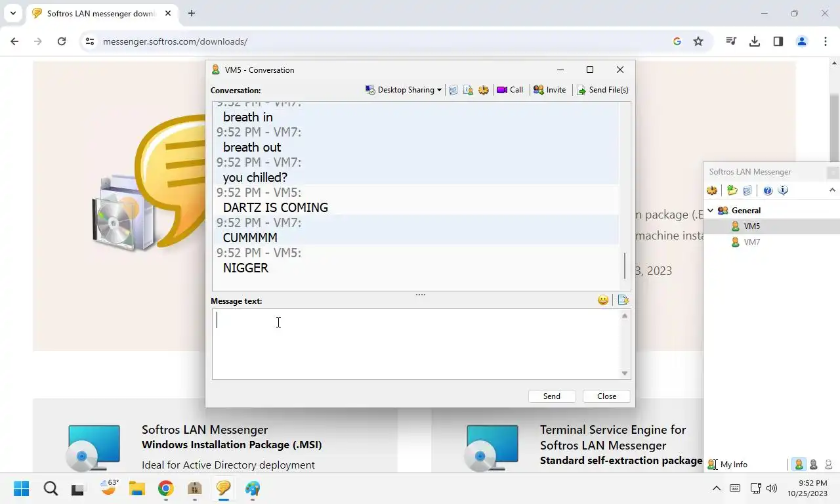Go back in Chrome

pos(14,41)
